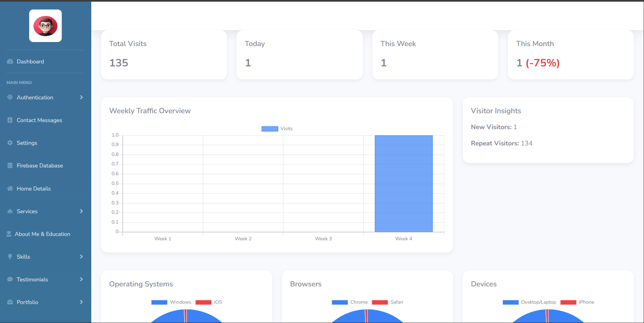Select the Skills label
Viewport: 644px width, 323px height.
(x=23, y=257)
